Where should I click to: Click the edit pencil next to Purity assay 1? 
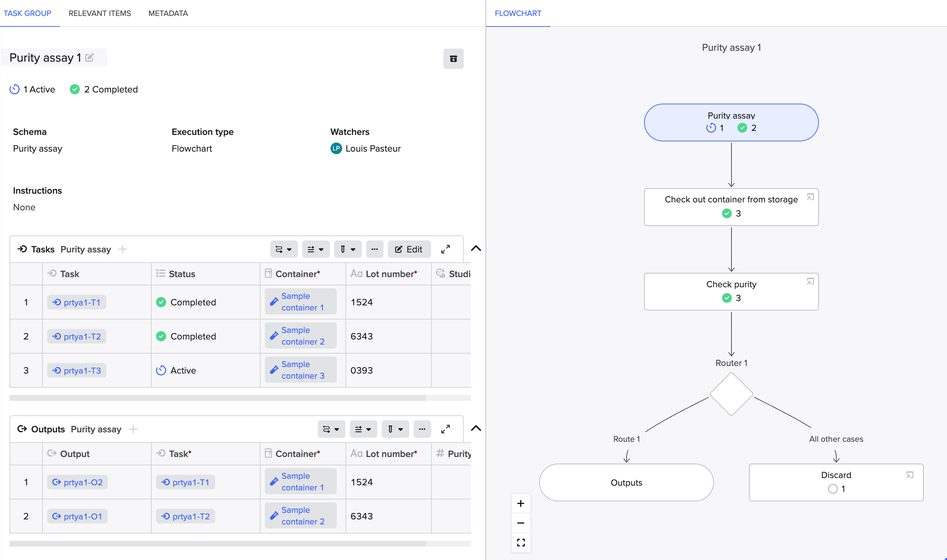tap(90, 57)
